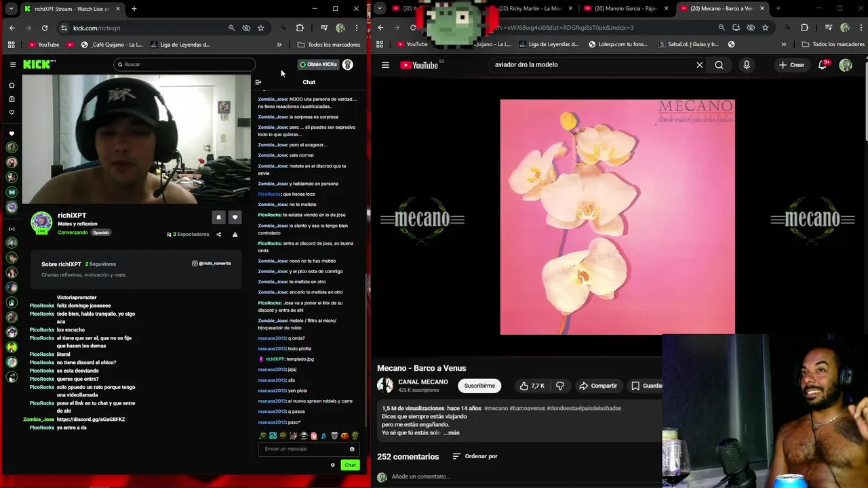Click the YouTube search magnifier button

(x=719, y=65)
